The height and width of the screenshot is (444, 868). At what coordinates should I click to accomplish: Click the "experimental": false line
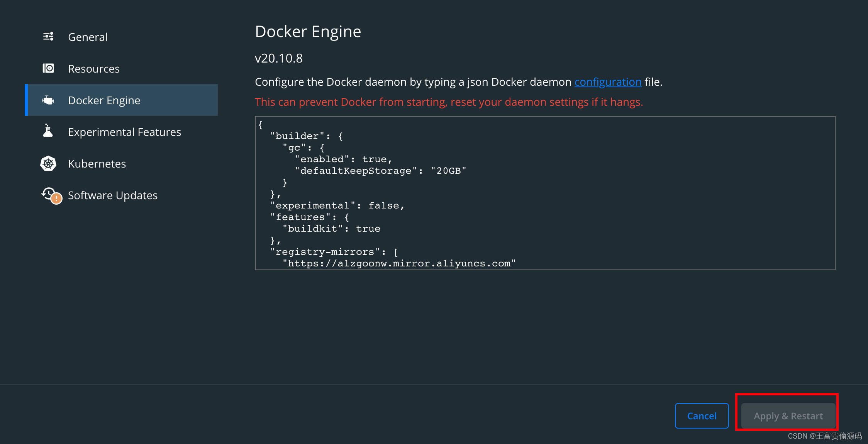tap(337, 205)
